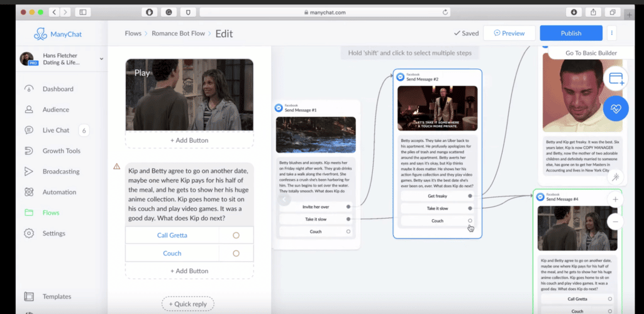Click the Call Gretta button in editor

(x=172, y=235)
